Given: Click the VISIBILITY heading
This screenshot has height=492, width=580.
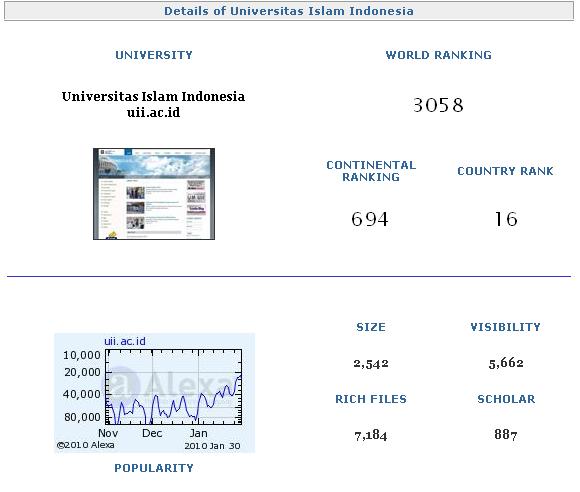Looking at the screenshot, I should point(506,327).
